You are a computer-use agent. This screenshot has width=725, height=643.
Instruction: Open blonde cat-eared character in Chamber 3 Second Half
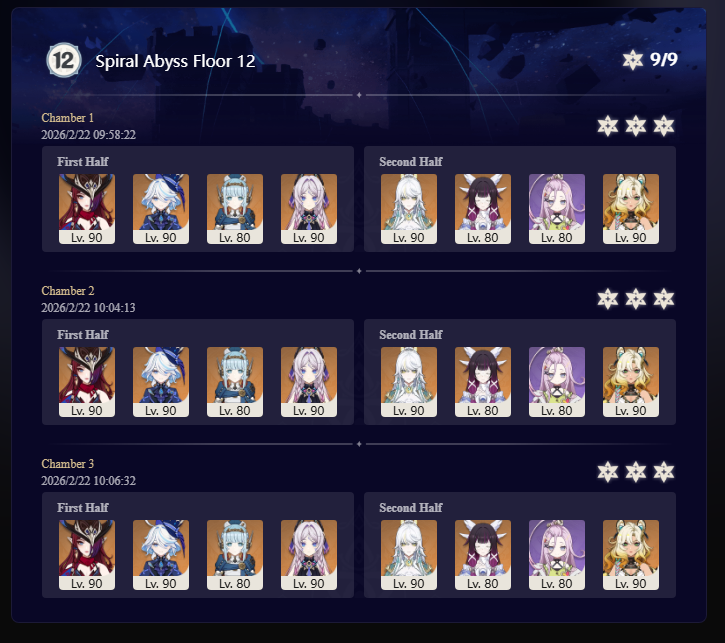coord(631,555)
